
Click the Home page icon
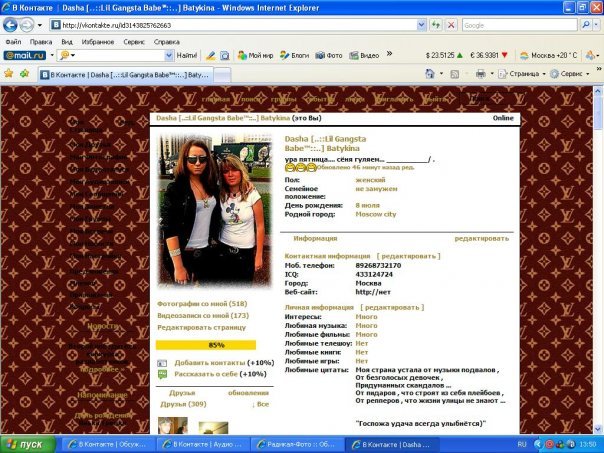click(430, 74)
